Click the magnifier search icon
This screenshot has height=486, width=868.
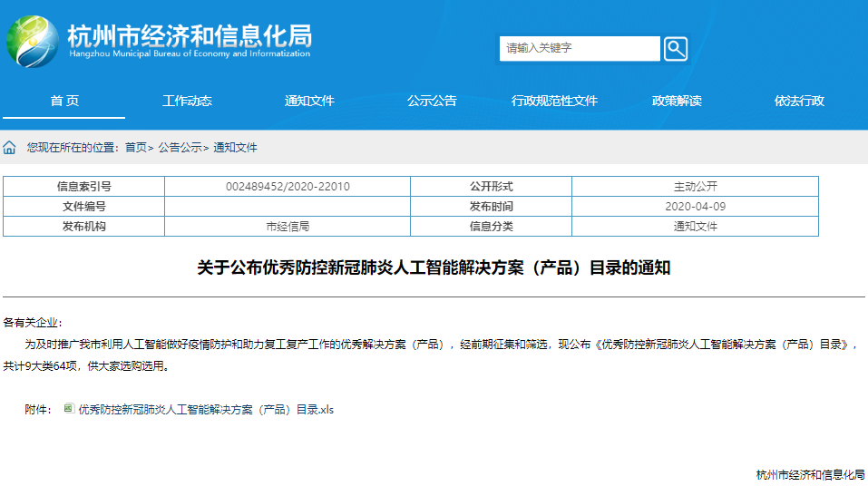click(676, 49)
